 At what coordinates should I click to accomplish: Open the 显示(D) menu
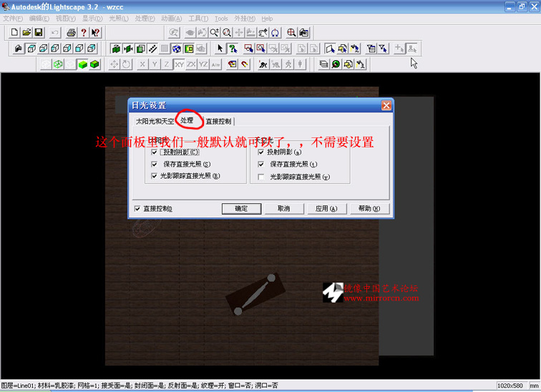click(x=92, y=19)
